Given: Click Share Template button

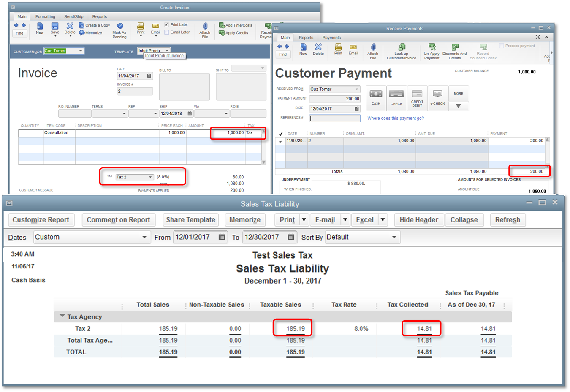Looking at the screenshot, I should tap(190, 220).
